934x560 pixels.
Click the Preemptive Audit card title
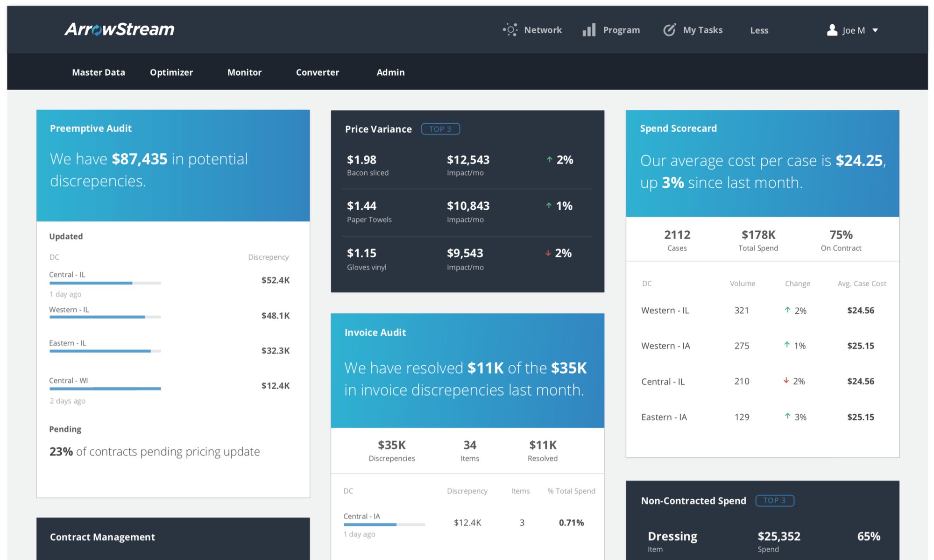pos(91,128)
